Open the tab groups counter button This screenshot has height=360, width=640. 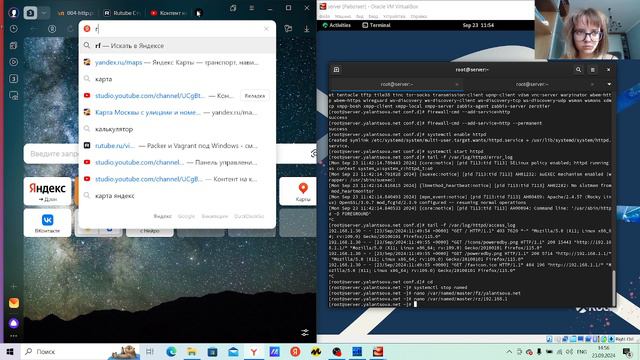pyautogui.click(x=30, y=13)
